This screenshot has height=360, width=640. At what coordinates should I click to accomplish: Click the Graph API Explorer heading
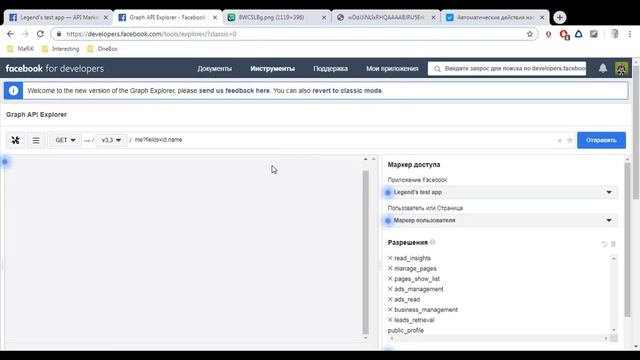click(x=36, y=115)
